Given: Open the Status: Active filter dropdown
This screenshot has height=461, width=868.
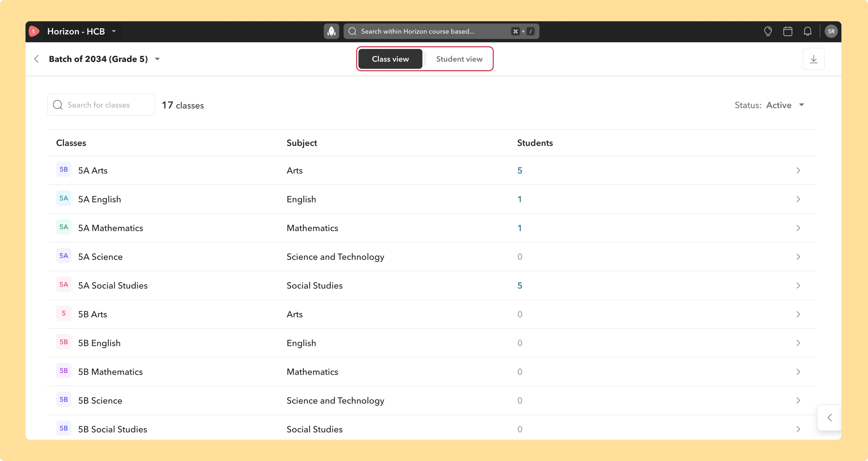Looking at the screenshot, I should coord(770,105).
